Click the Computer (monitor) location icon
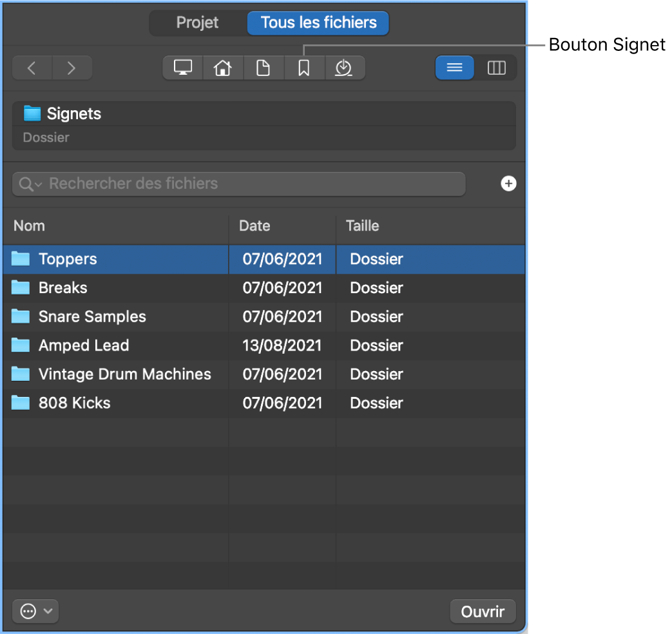 point(183,68)
